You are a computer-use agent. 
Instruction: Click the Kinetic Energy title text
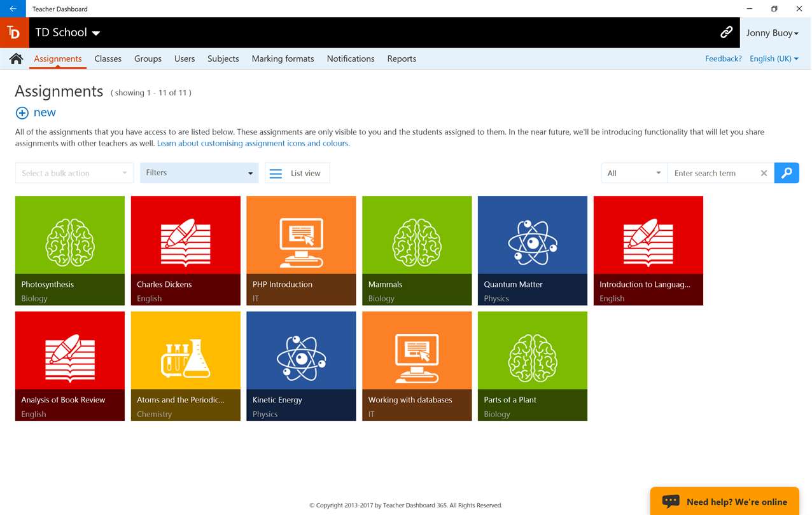click(277, 400)
